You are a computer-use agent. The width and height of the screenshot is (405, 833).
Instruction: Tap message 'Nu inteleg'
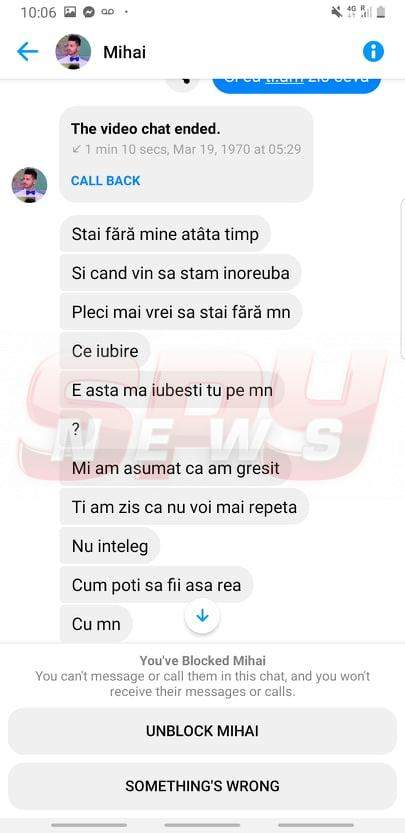pos(110,546)
